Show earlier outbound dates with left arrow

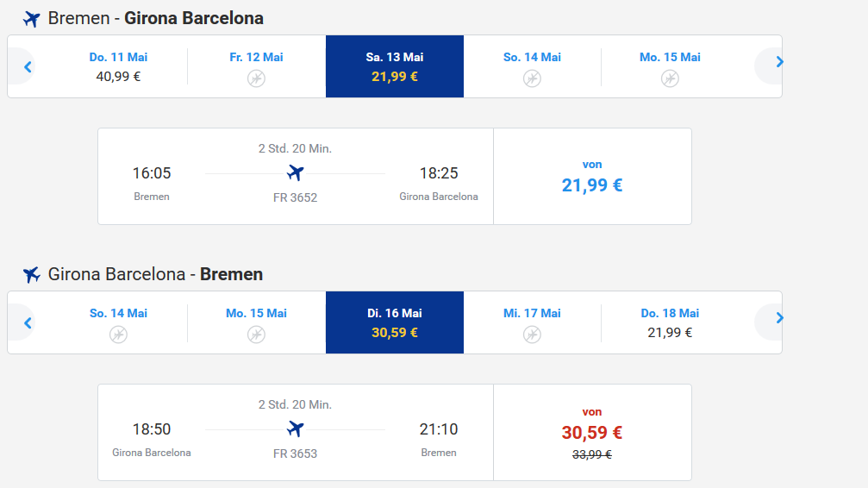click(x=28, y=66)
